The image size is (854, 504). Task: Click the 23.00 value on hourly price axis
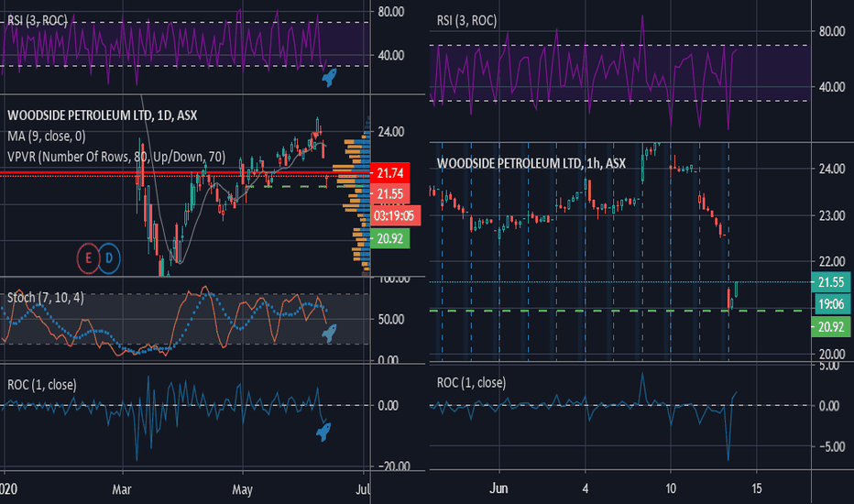point(832,215)
